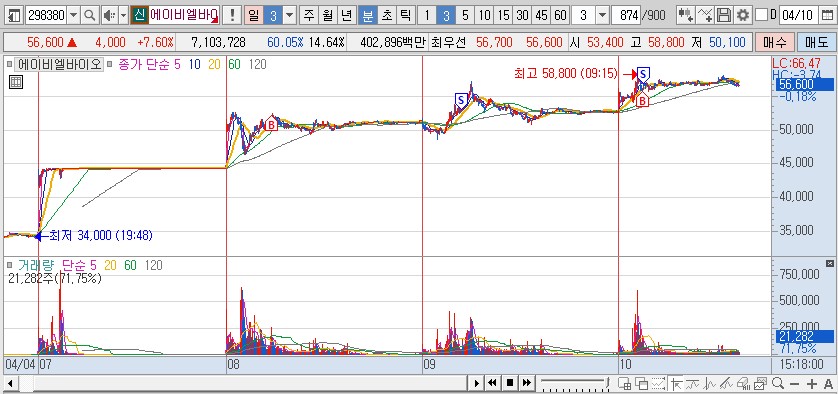Click the add line indicator icon
This screenshot has height=394, width=838.
tap(705, 15)
